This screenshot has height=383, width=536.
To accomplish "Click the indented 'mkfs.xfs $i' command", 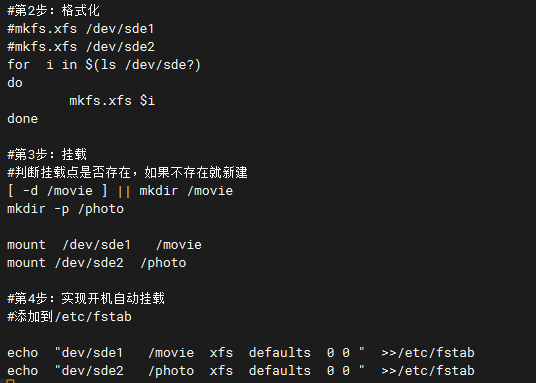I will [112, 101].
